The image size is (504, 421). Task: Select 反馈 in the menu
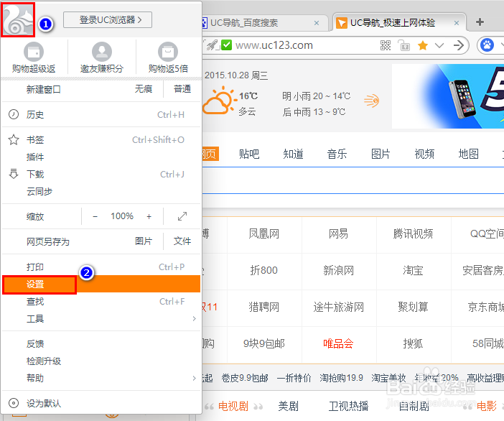pyautogui.click(x=101, y=343)
